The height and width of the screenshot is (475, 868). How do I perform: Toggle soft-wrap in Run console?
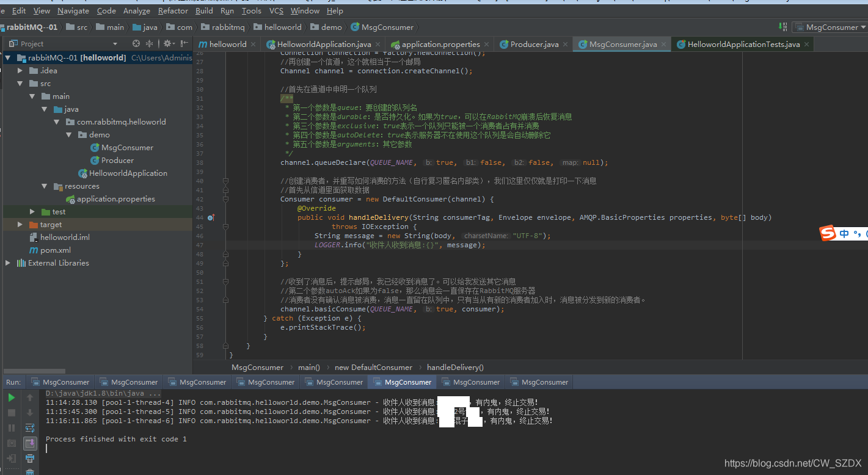[30, 428]
